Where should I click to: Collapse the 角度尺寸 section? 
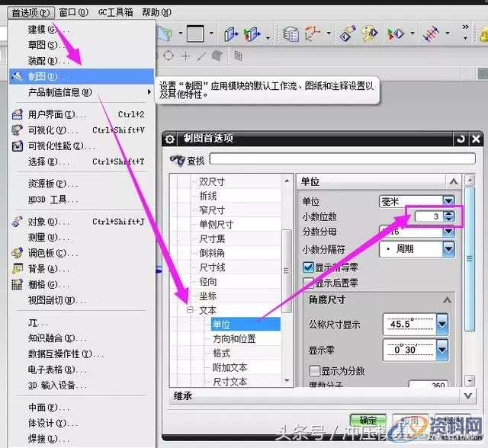(448, 300)
